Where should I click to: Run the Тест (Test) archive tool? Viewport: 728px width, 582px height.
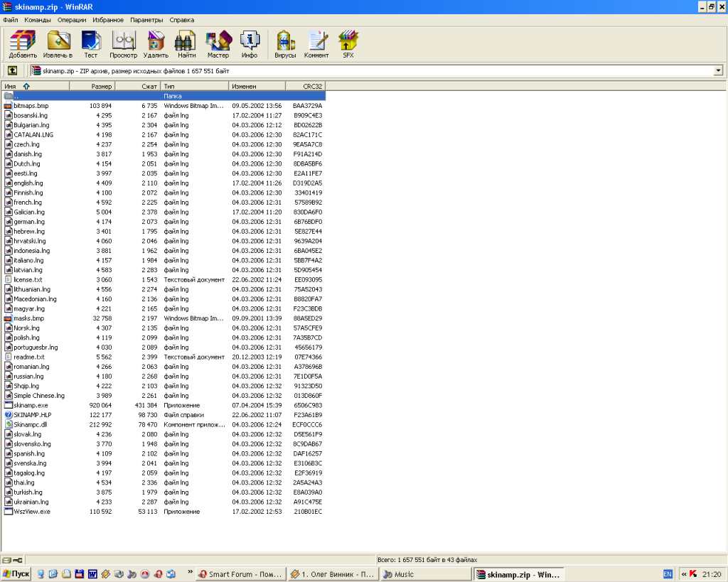click(91, 44)
